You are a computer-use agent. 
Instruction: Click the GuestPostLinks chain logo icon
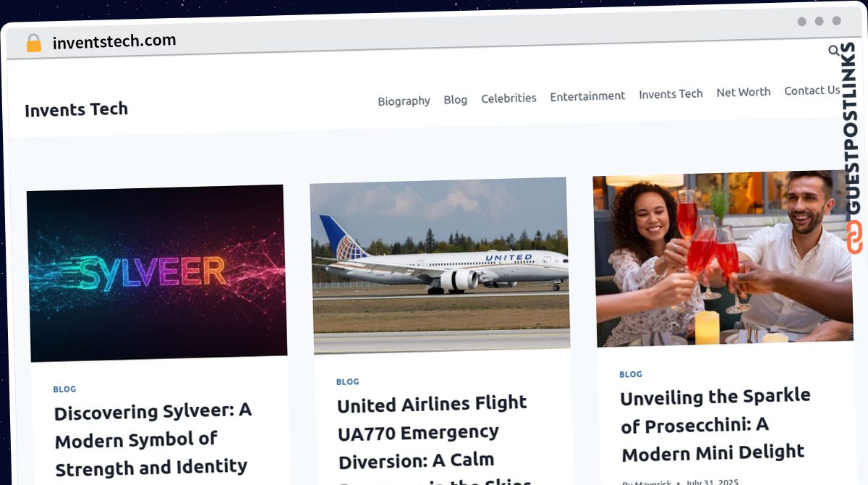click(854, 237)
